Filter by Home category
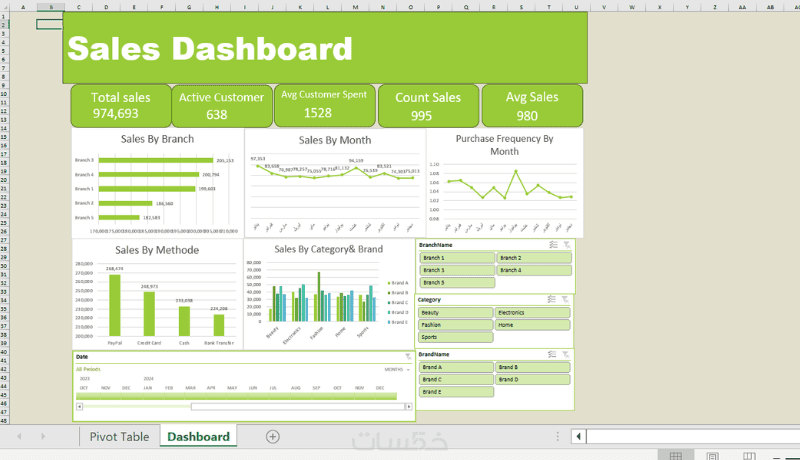Screen dimensions: 800x460 [533, 324]
